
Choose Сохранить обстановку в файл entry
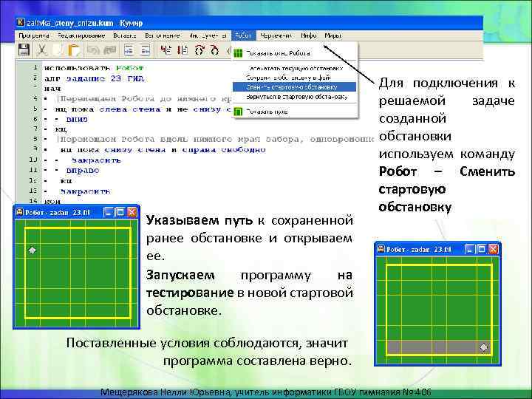[295, 78]
